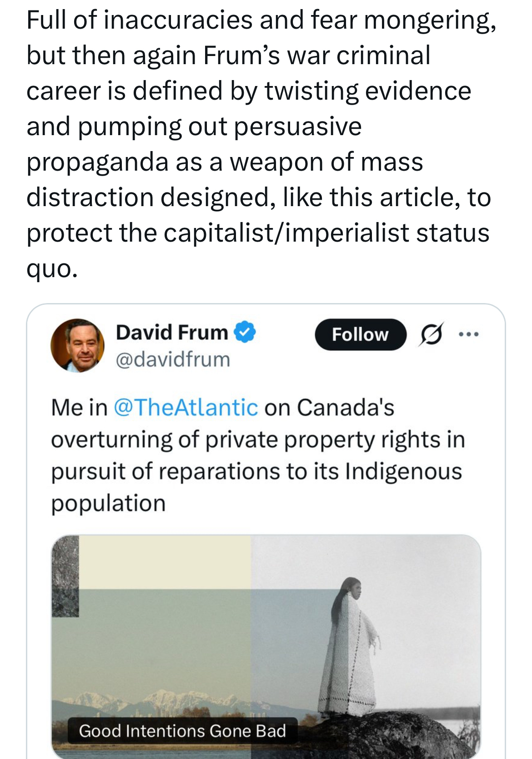Screen dimensions: 532x759
Task: Click "Canada's" in the quoted tweet
Action: click(346, 407)
